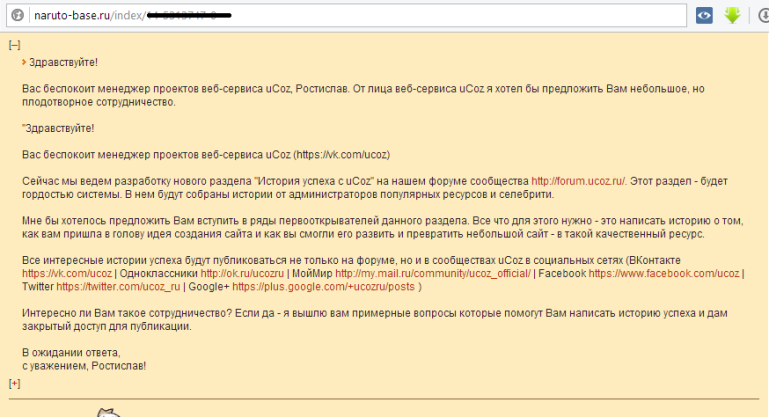Screen dimensions: 769x417
Task: Click the partially visible browser icon at far right
Action: [x=764, y=15]
